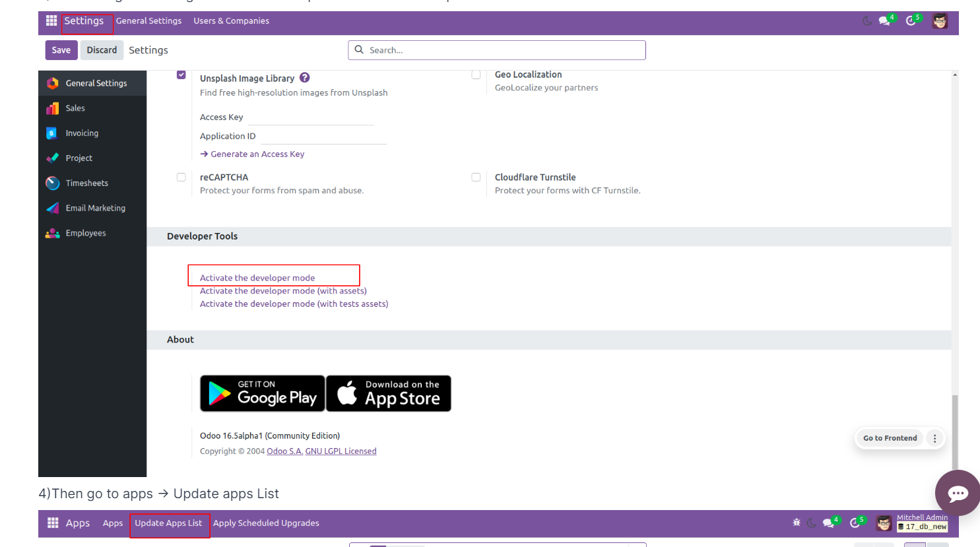
Task: Activate the developer mode with assets
Action: pos(283,291)
